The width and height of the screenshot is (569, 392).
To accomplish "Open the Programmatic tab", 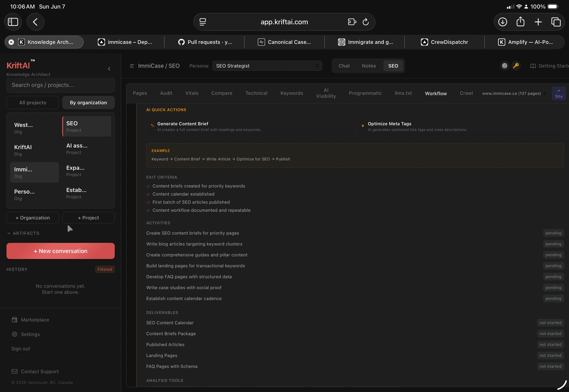I will click(x=365, y=93).
